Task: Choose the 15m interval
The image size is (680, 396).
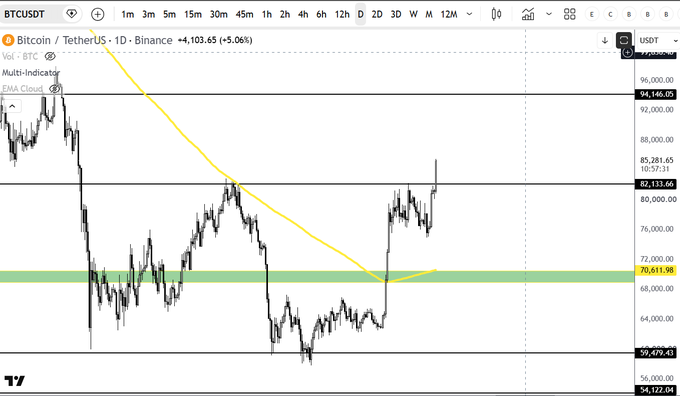Action: [x=193, y=14]
